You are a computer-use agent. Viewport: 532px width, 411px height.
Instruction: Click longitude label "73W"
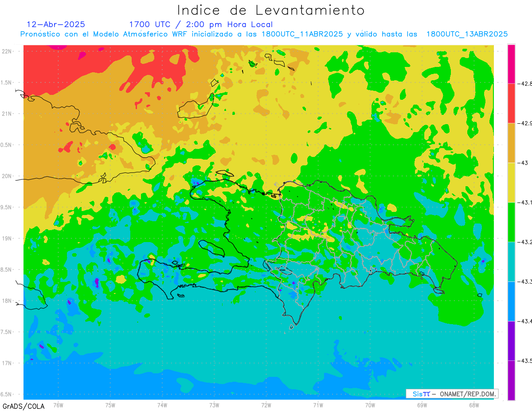(214, 405)
